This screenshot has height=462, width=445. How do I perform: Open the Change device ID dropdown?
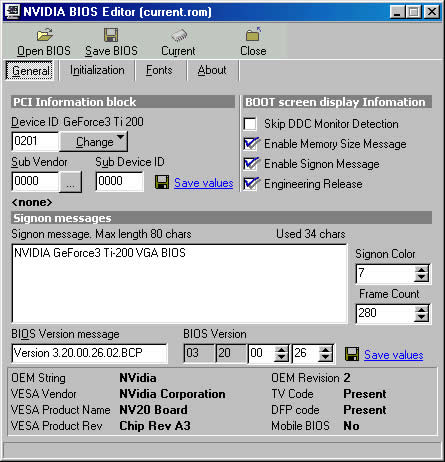pyautogui.click(x=94, y=142)
